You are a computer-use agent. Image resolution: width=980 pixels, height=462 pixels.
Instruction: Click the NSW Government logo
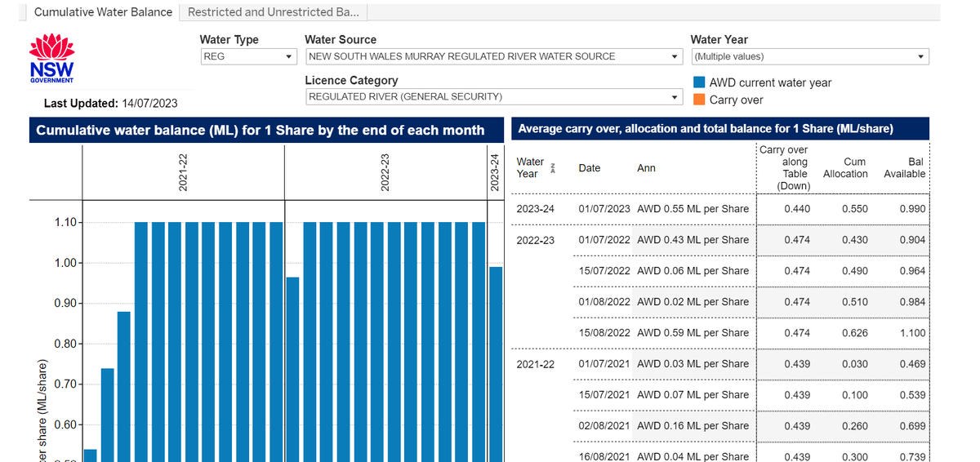click(51, 58)
